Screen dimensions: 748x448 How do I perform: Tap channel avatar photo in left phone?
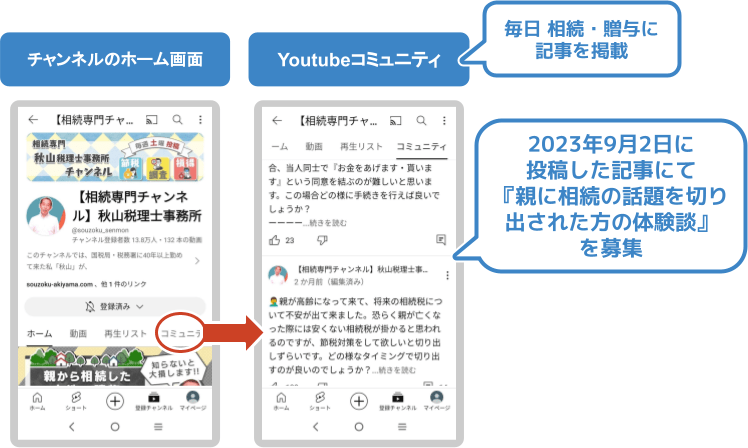(46, 216)
